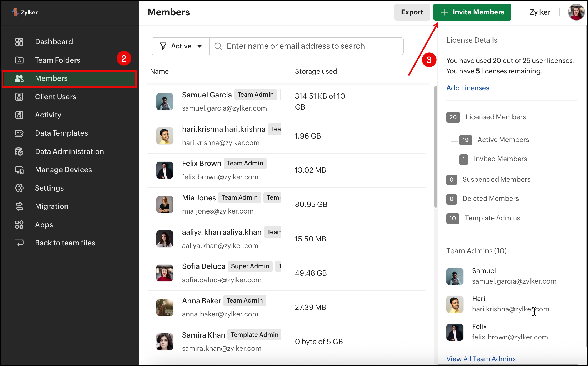Click the Add Licenses link
The height and width of the screenshot is (366, 588).
pos(468,88)
